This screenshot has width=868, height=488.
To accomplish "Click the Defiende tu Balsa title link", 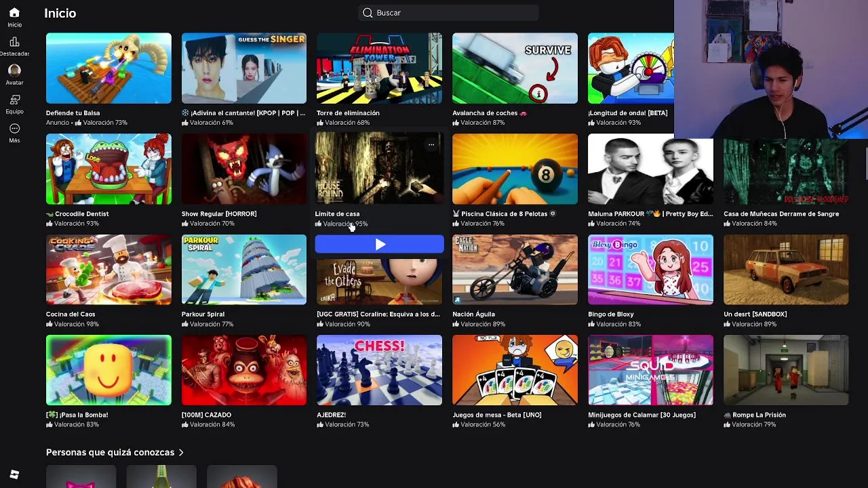I will coord(73,113).
